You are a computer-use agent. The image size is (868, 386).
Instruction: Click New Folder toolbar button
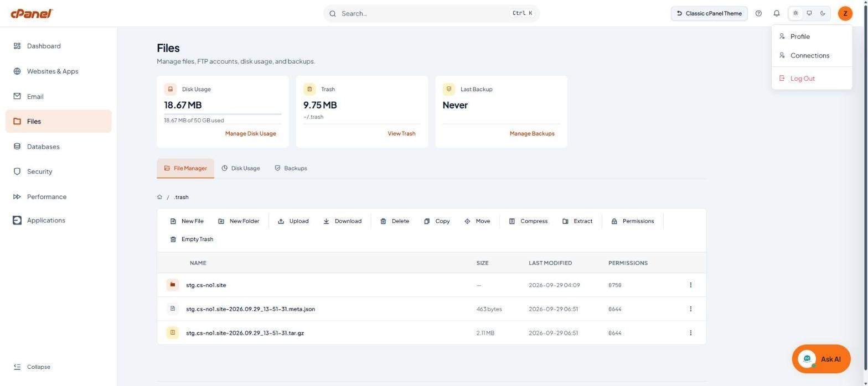pyautogui.click(x=239, y=221)
